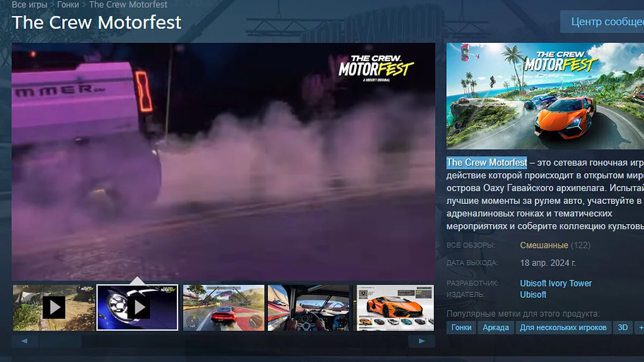Image resolution: width=644 pixels, height=362 pixels.
Task: Click the game header capsule image
Action: [545, 96]
